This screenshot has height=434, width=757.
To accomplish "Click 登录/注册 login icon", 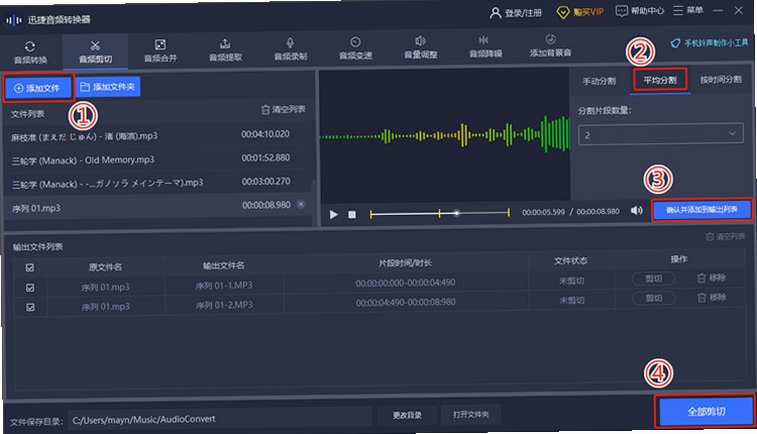I will (x=495, y=13).
